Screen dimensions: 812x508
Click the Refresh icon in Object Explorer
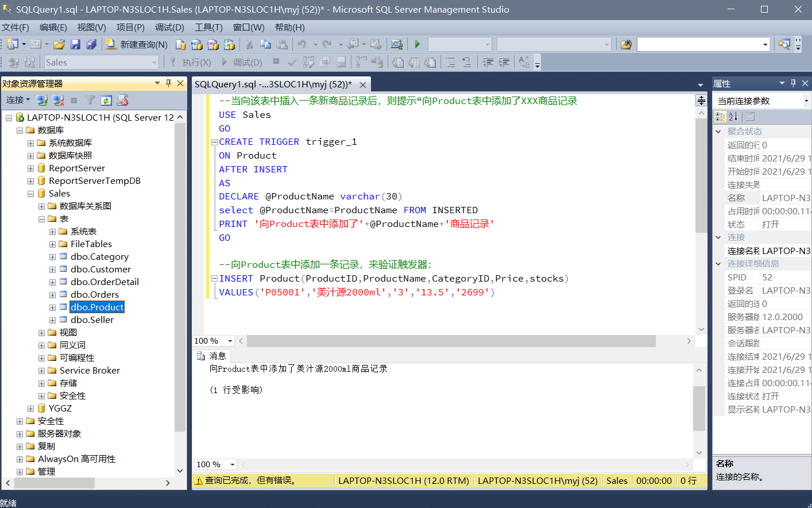(106, 101)
